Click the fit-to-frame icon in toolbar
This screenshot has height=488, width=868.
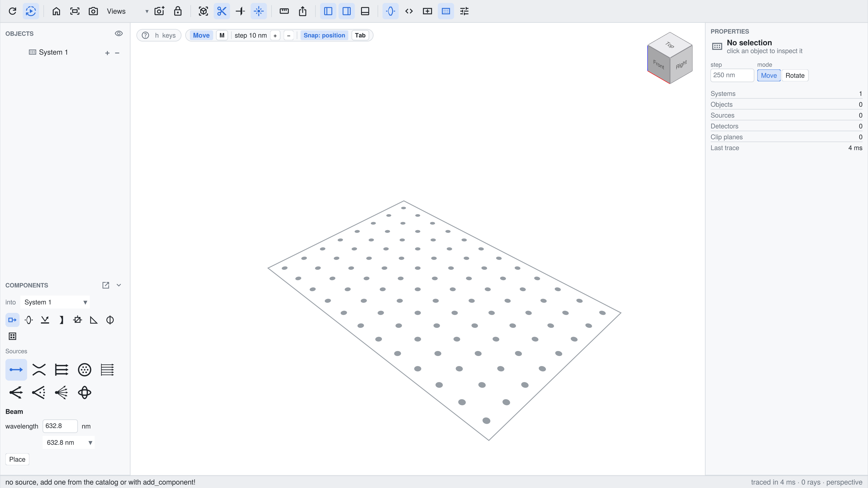point(75,11)
